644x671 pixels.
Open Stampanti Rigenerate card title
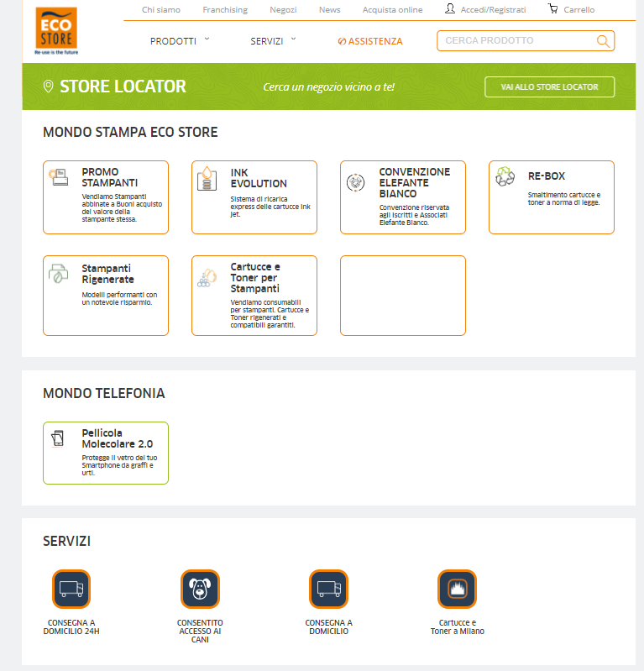(x=107, y=274)
